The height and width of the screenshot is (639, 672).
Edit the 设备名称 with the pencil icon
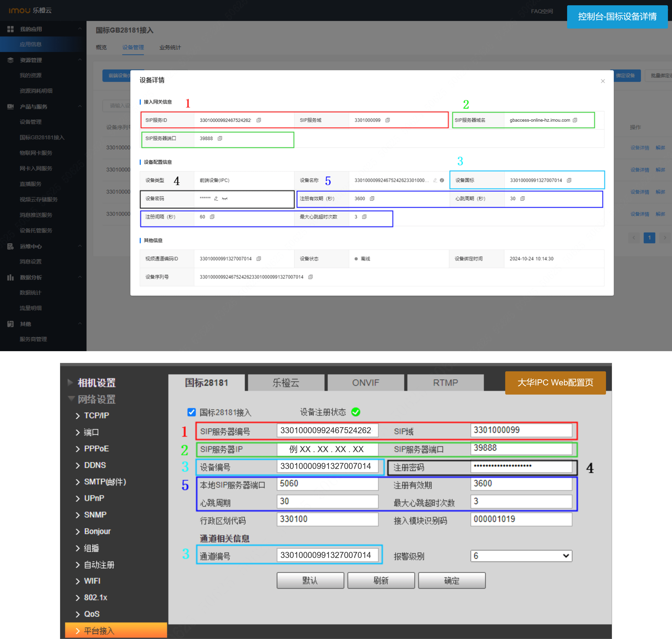[435, 180]
